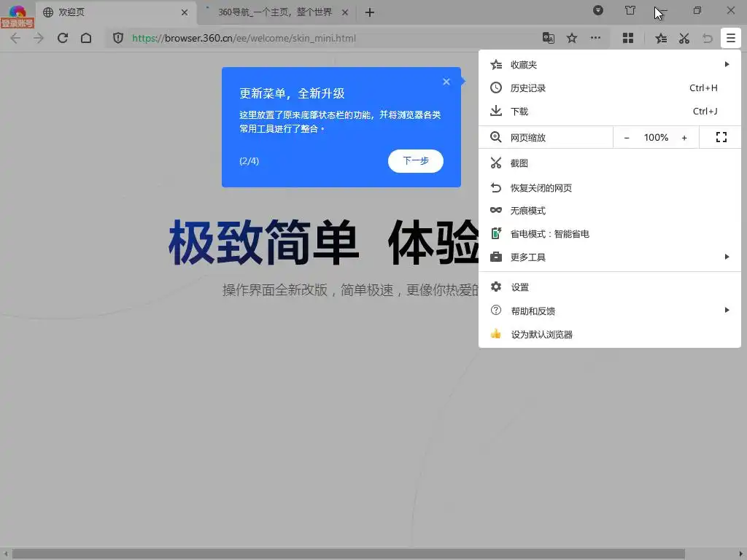Open 下载 from the menu

click(609, 111)
